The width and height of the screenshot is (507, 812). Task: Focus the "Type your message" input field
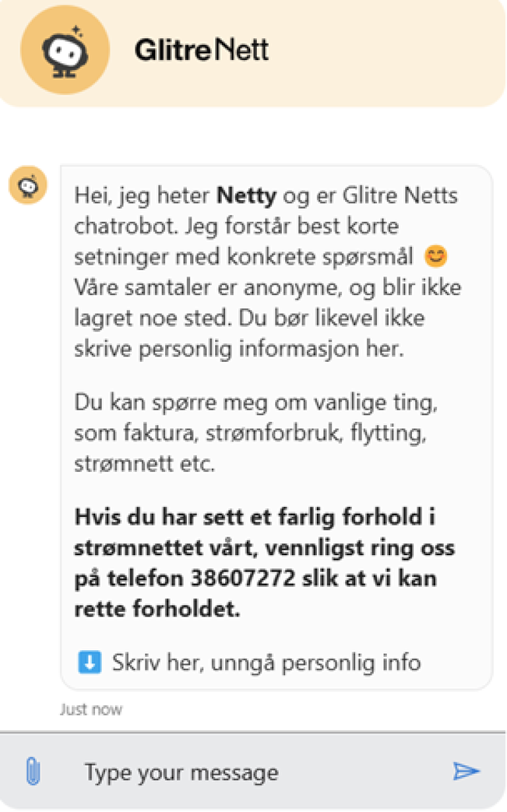tap(251, 772)
